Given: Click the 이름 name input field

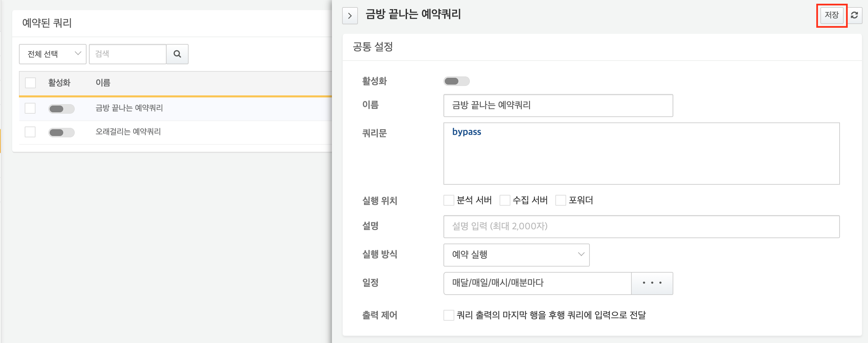Looking at the screenshot, I should (x=558, y=106).
